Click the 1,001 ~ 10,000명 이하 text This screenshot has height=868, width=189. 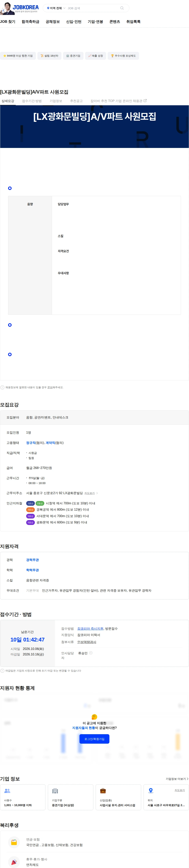[x=18, y=805]
